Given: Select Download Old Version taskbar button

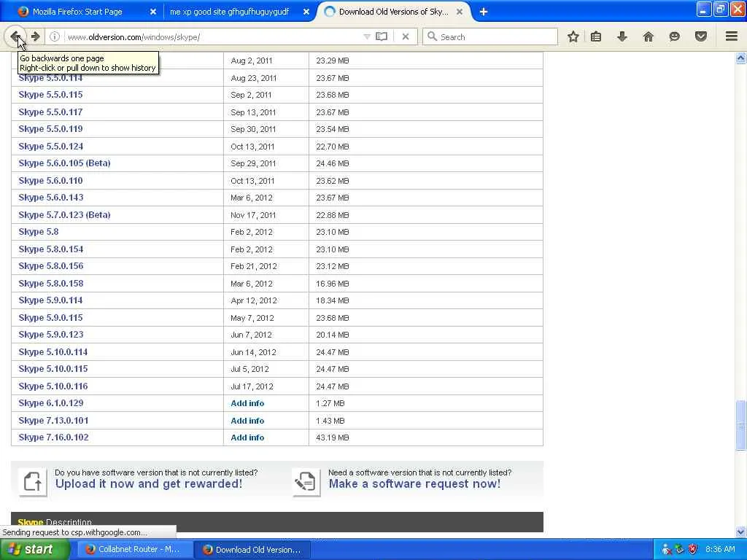Looking at the screenshot, I should point(252,550).
